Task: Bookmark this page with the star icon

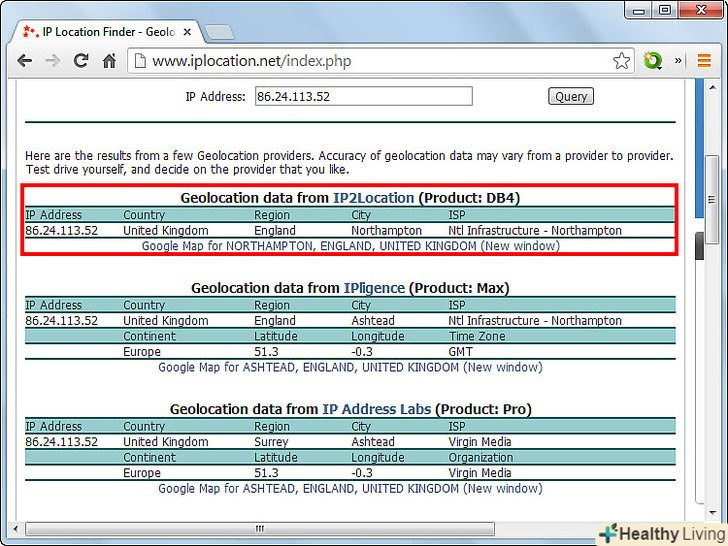Action: click(x=621, y=61)
